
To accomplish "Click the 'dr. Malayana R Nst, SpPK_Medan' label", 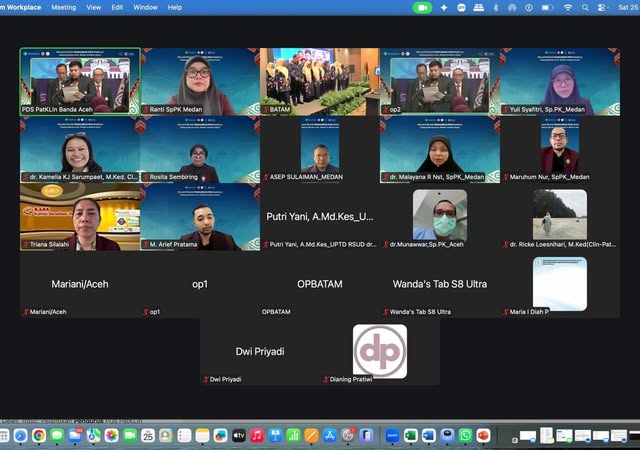I will 437,177.
